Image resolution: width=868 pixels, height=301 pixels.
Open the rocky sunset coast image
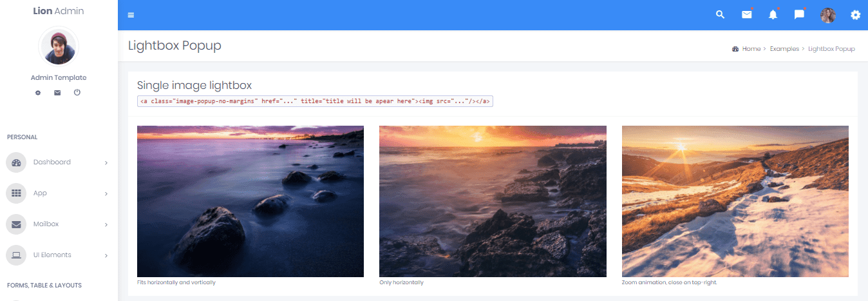coord(493,201)
